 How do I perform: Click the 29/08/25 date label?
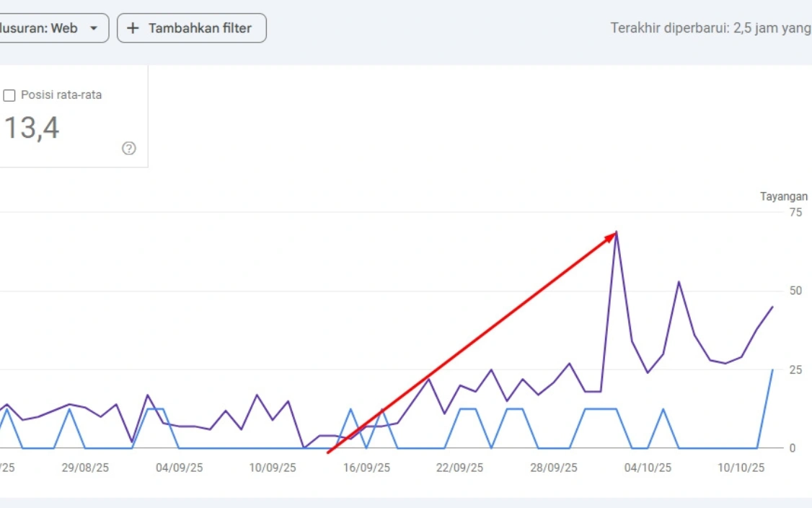(x=85, y=468)
